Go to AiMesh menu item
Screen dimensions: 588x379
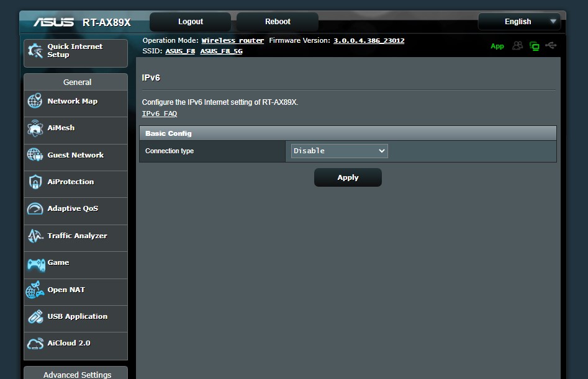(x=76, y=131)
